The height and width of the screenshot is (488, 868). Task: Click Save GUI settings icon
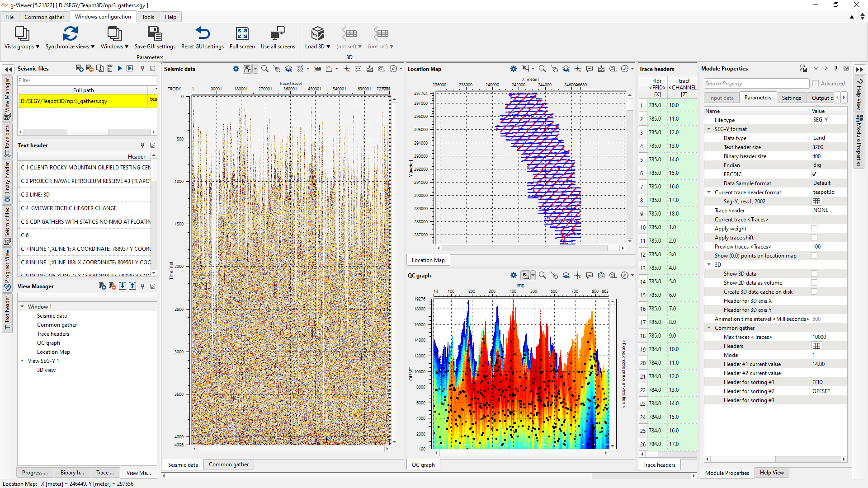[155, 34]
